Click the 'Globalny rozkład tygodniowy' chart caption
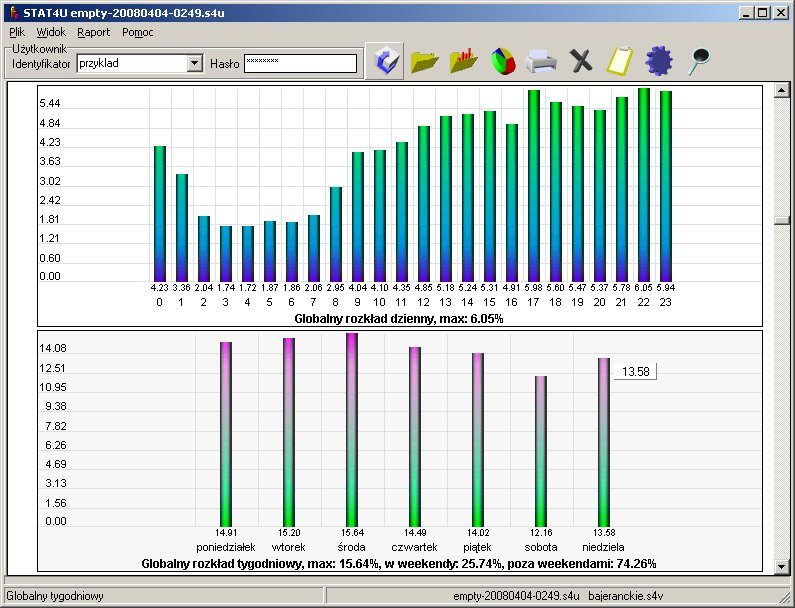This screenshot has height=608, width=795. [399, 563]
